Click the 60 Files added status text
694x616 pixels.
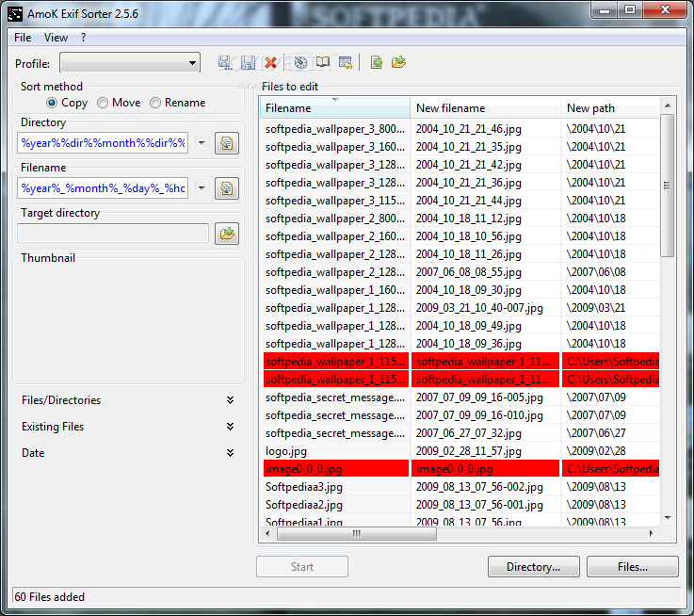(50, 597)
